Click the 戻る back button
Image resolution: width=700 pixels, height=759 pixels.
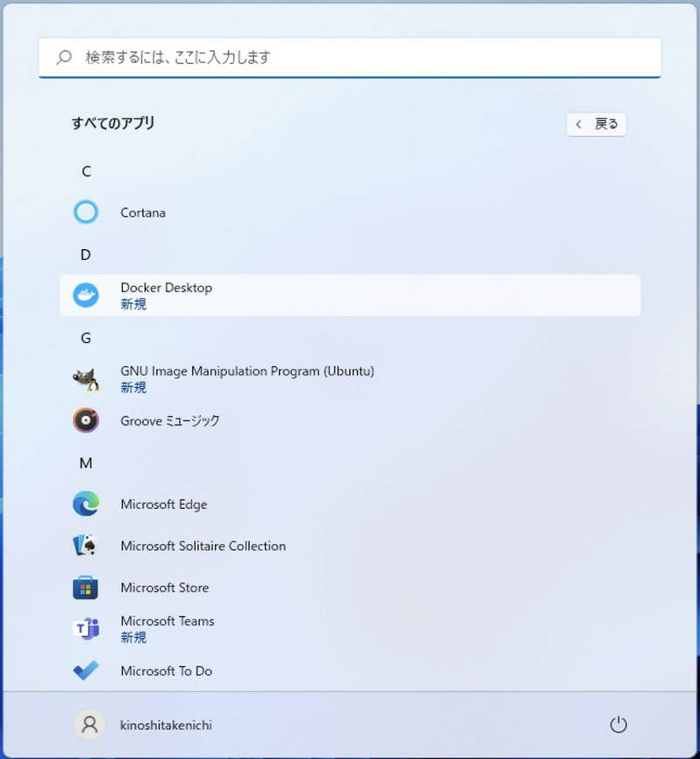click(596, 125)
